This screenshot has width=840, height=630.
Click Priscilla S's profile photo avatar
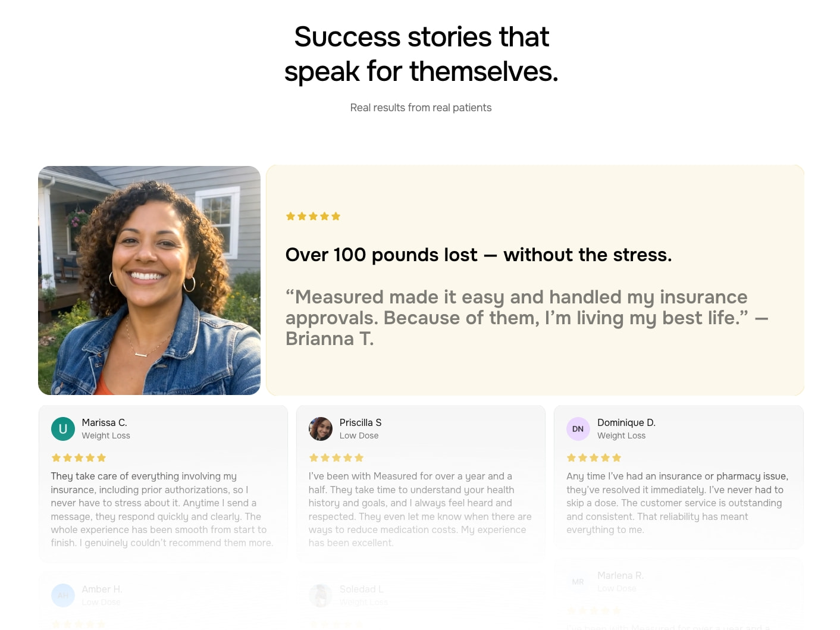[321, 429]
